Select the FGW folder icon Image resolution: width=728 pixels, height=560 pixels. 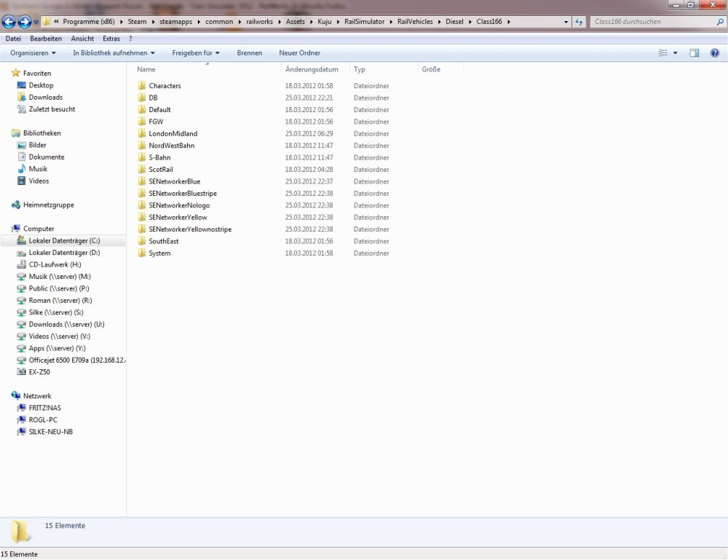(142, 122)
